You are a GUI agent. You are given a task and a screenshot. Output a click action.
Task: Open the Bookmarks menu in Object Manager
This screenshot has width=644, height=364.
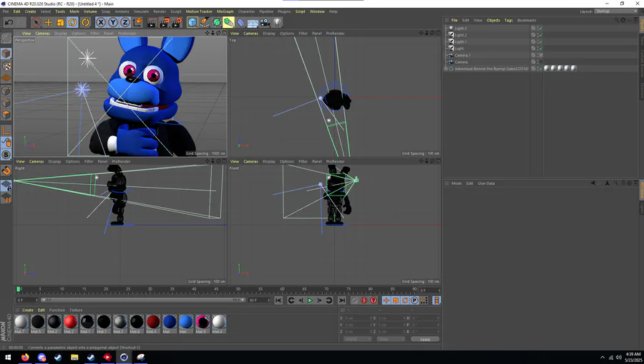pyautogui.click(x=527, y=20)
